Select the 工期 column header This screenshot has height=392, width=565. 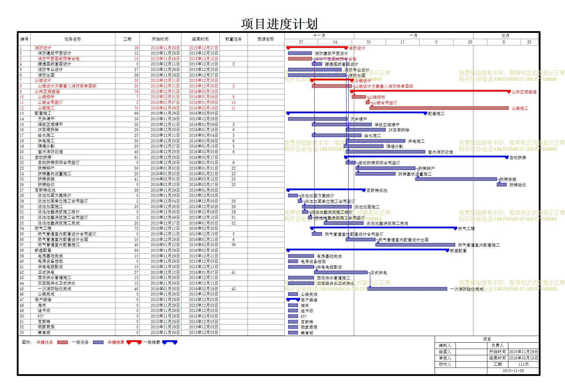127,39
